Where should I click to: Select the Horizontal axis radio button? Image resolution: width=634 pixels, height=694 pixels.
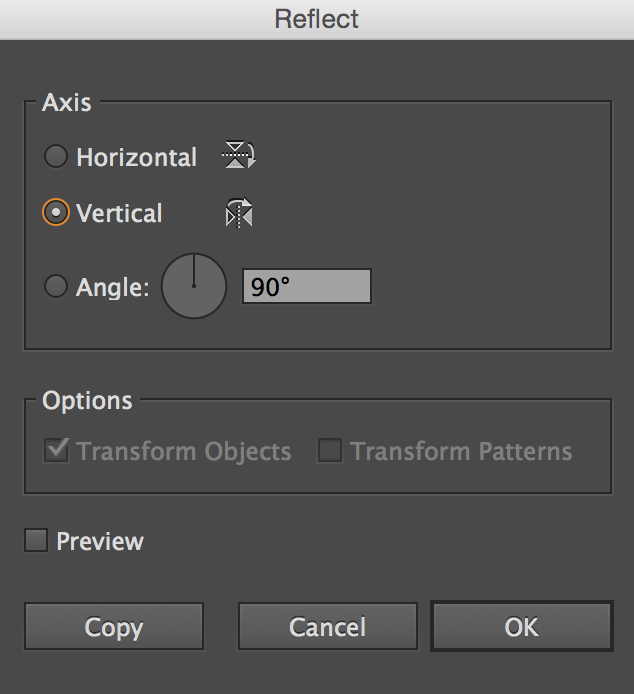point(56,157)
